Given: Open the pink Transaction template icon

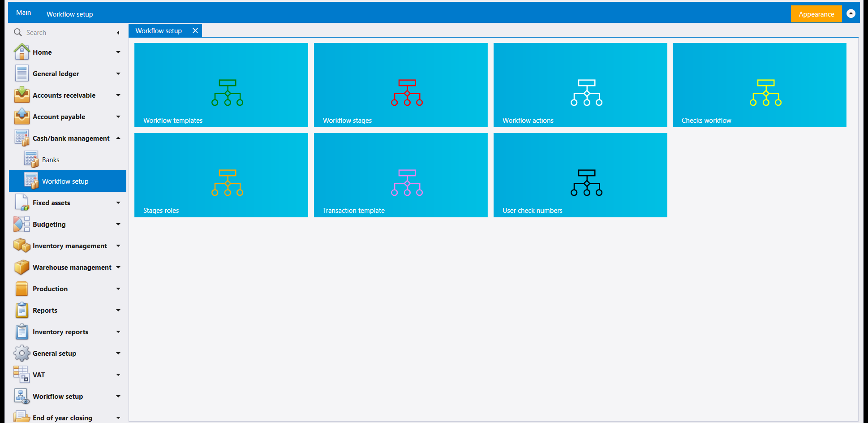Looking at the screenshot, I should coord(407,183).
